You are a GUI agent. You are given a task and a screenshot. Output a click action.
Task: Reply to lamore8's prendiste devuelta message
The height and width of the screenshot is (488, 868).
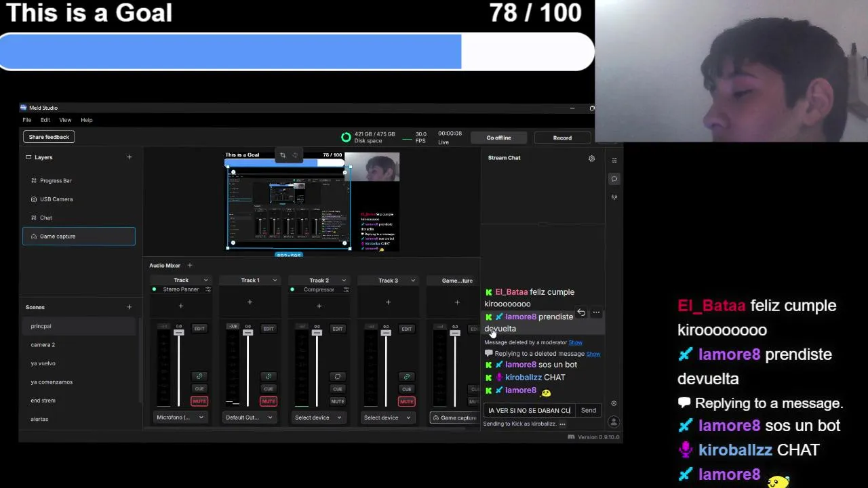[581, 312]
